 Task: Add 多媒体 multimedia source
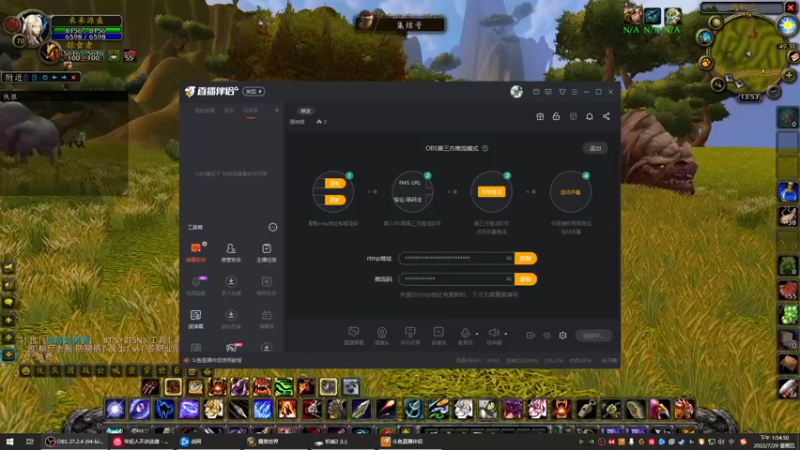click(x=438, y=336)
